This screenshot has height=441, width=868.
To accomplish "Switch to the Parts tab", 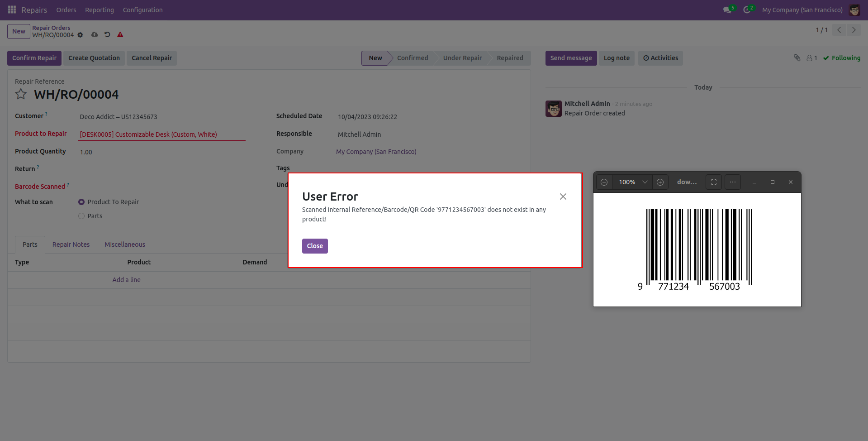I will pos(30,244).
